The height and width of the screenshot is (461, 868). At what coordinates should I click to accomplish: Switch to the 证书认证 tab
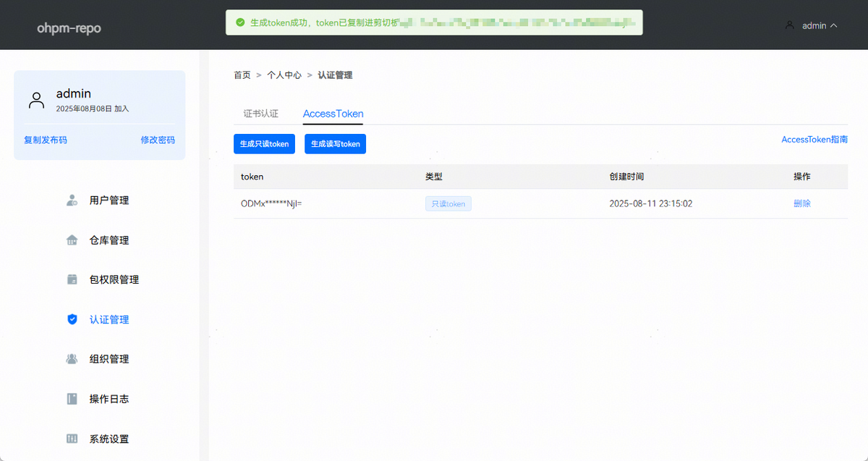pyautogui.click(x=260, y=114)
